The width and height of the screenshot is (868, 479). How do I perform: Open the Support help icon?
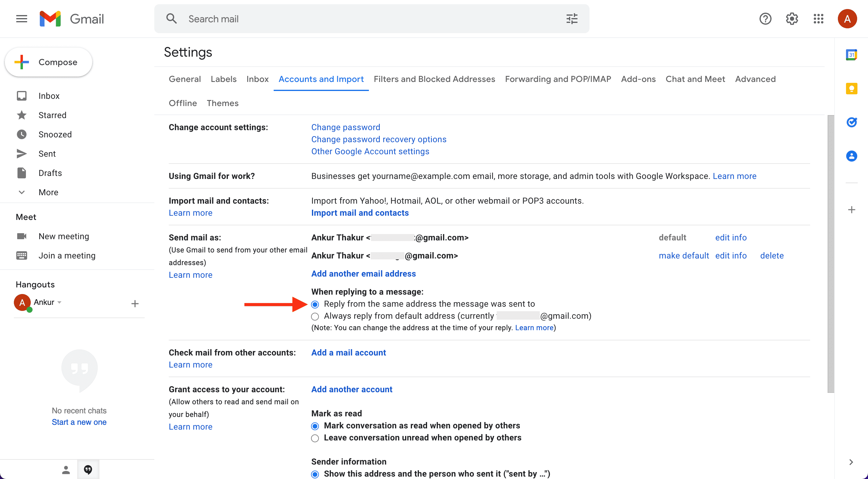coord(765,19)
